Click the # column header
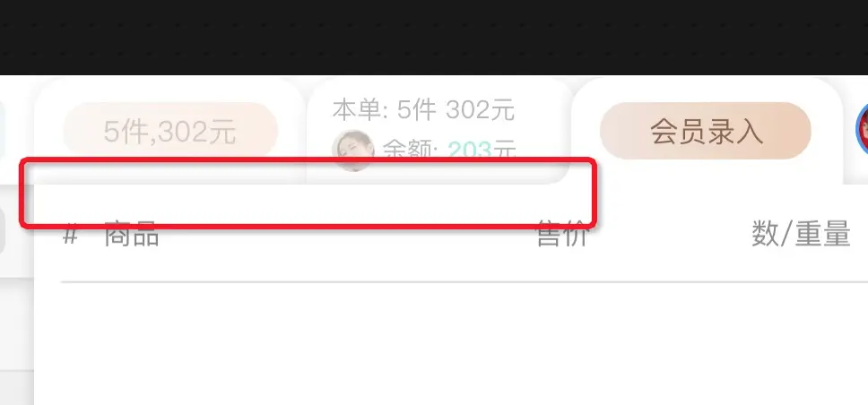The height and width of the screenshot is (405, 868). [70, 235]
